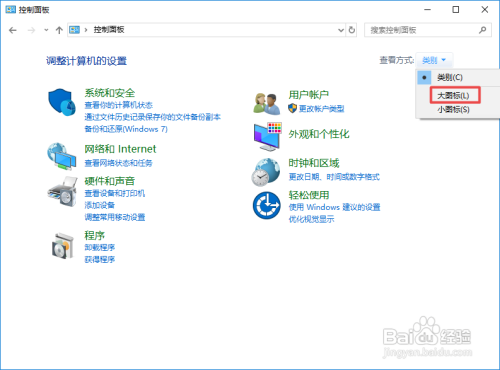Click 更改帐户类型 link
The height and width of the screenshot is (370, 500).
tap(321, 109)
